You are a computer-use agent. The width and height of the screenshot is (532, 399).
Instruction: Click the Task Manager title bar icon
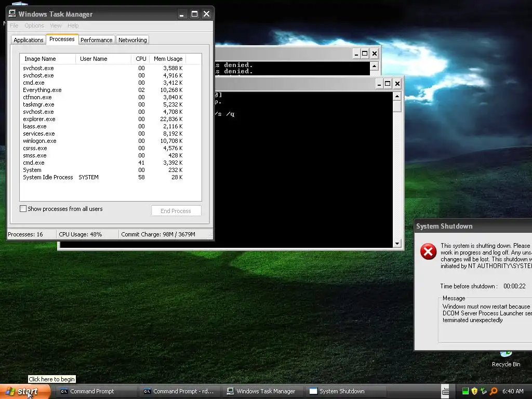[12, 14]
